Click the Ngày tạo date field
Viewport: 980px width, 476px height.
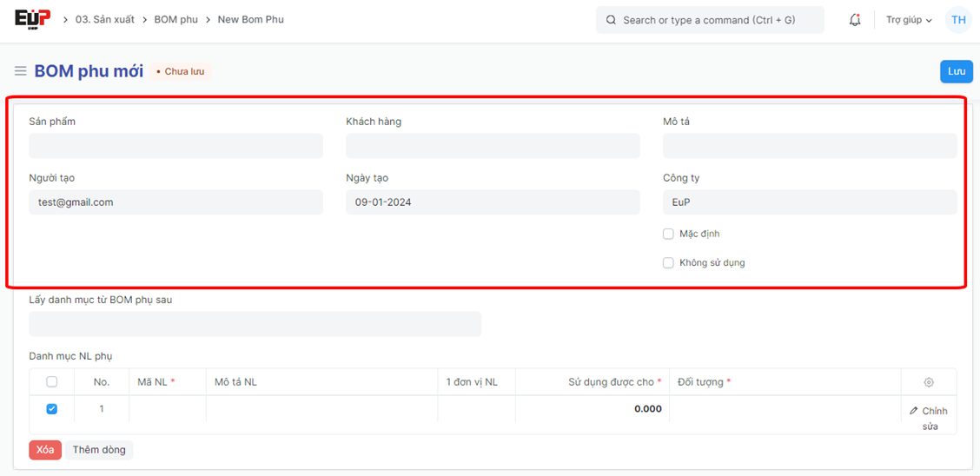point(493,202)
